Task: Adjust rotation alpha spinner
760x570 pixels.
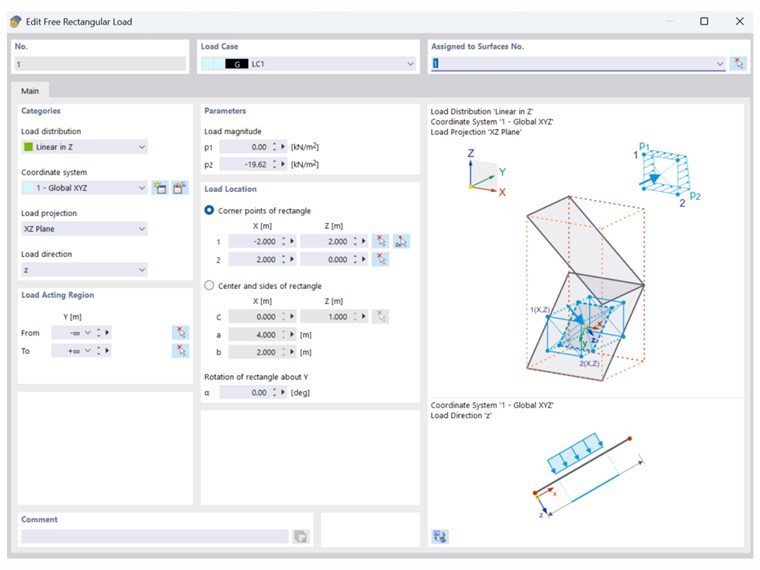Action: [x=274, y=393]
